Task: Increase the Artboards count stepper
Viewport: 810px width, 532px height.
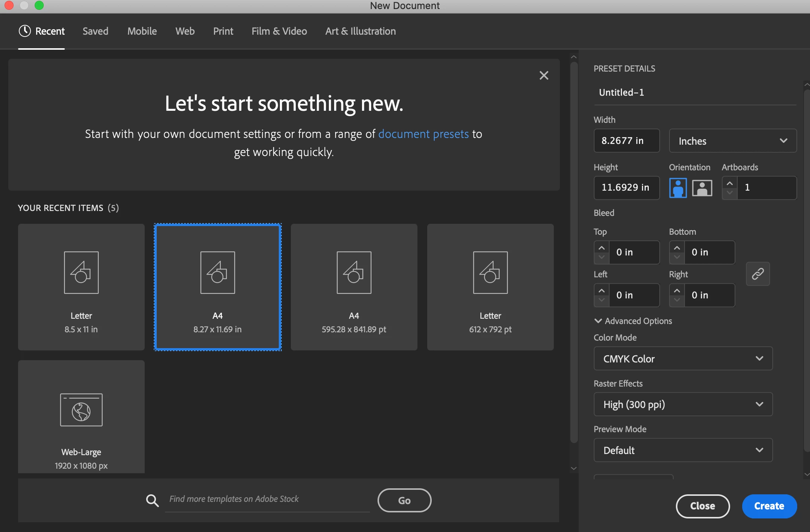Action: [x=730, y=183]
